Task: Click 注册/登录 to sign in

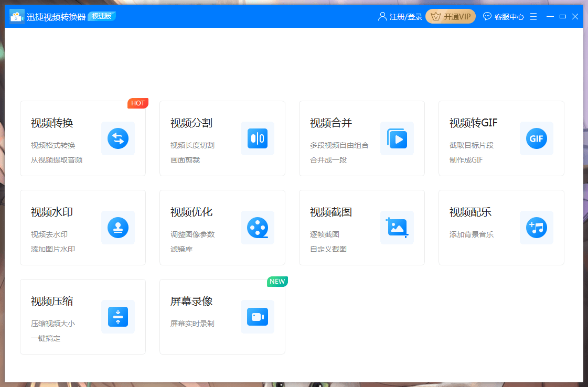Action: coord(401,16)
